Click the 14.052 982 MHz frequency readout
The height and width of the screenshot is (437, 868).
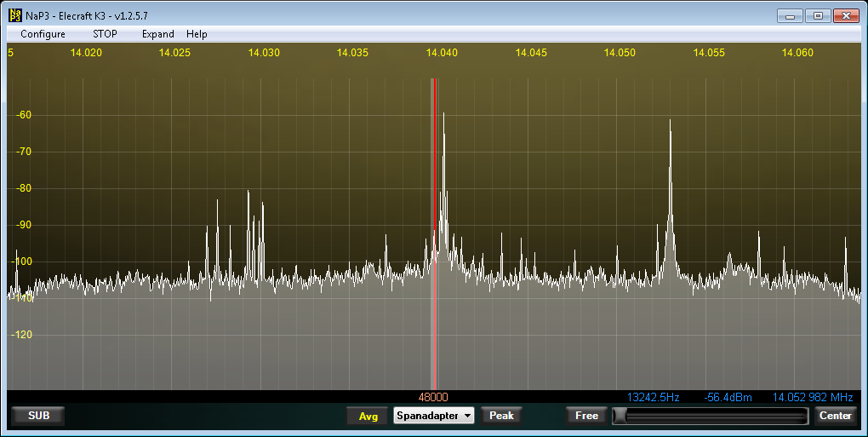point(812,397)
